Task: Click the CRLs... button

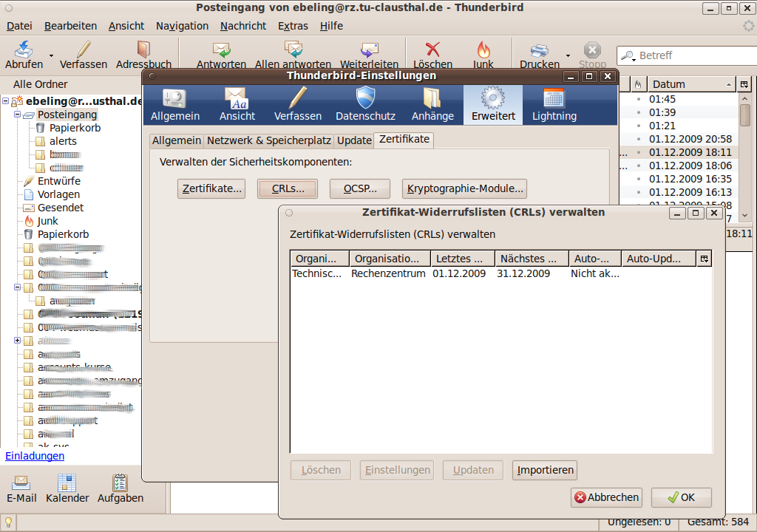Action: [288, 188]
